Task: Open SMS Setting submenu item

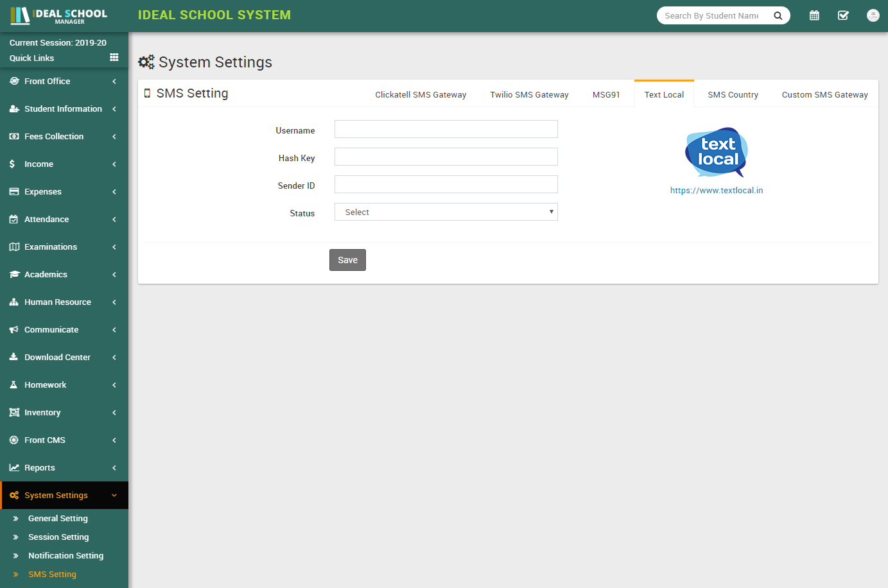Action: pyautogui.click(x=52, y=574)
